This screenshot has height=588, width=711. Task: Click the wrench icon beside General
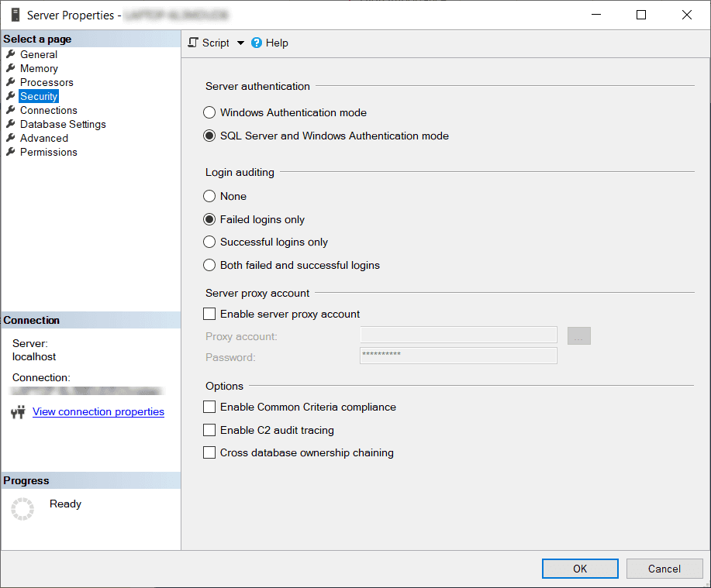coord(11,54)
